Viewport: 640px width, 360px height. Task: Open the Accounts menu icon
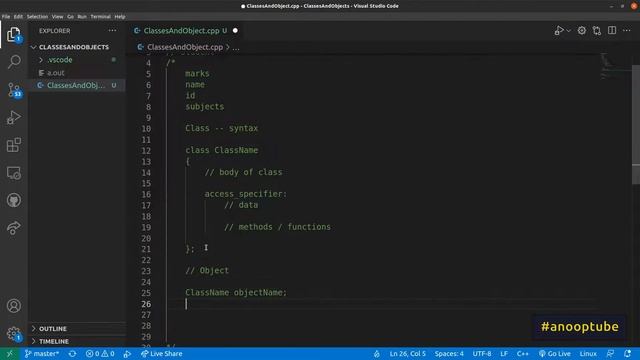click(14, 306)
